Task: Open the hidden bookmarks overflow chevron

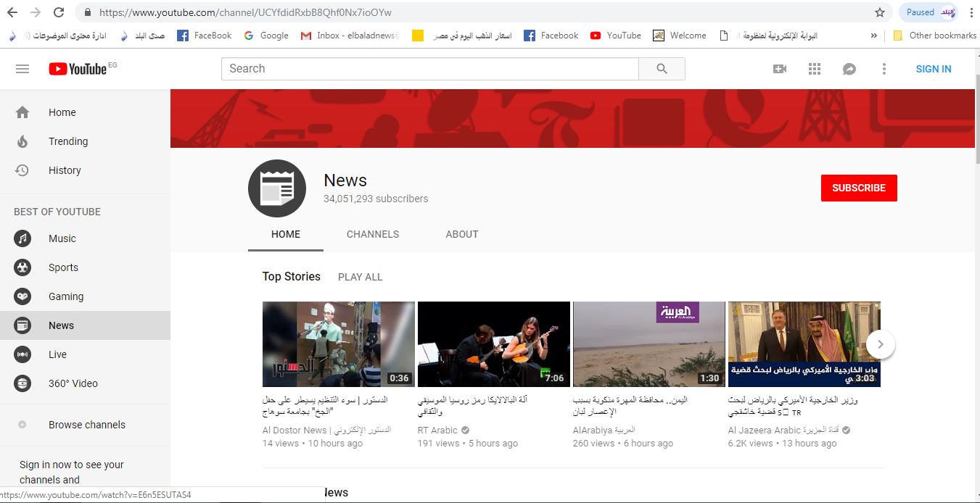Action: (x=874, y=34)
